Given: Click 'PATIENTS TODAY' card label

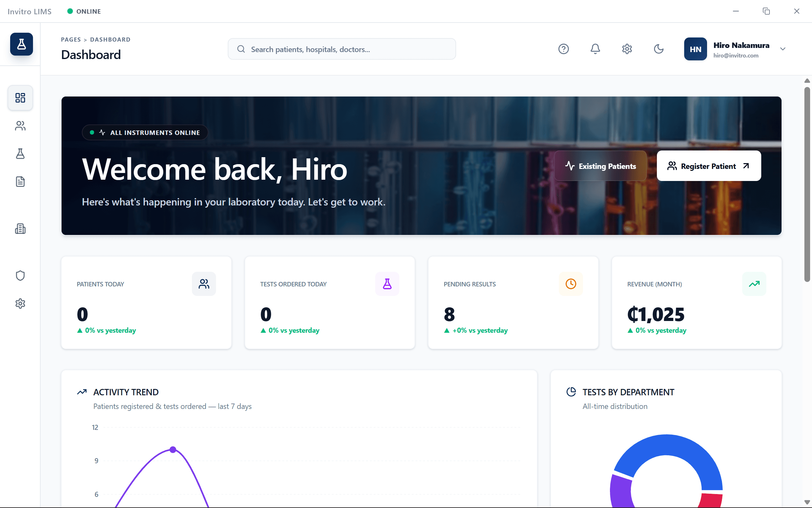Looking at the screenshot, I should click(x=100, y=284).
